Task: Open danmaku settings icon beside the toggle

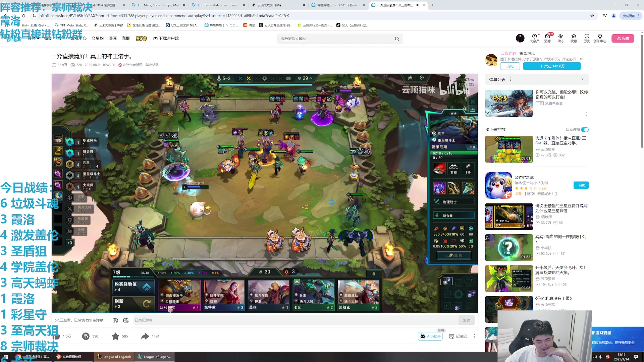Action: coord(126,320)
